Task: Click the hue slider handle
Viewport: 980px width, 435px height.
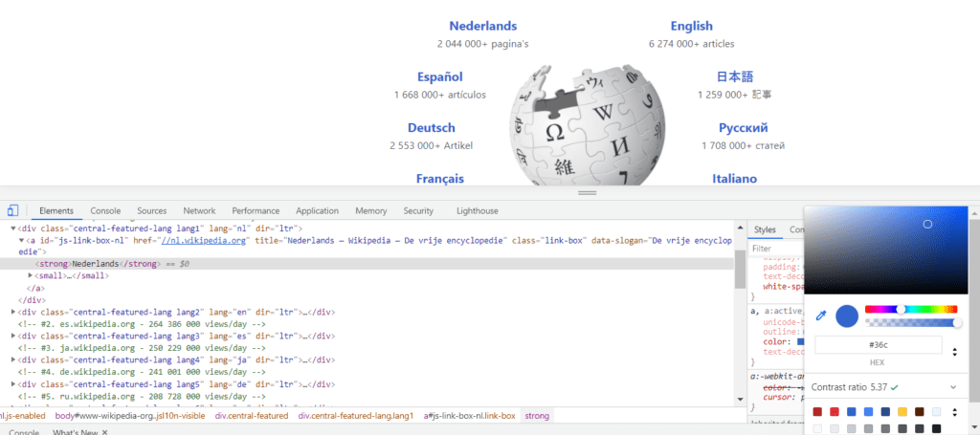Action: coord(901,310)
